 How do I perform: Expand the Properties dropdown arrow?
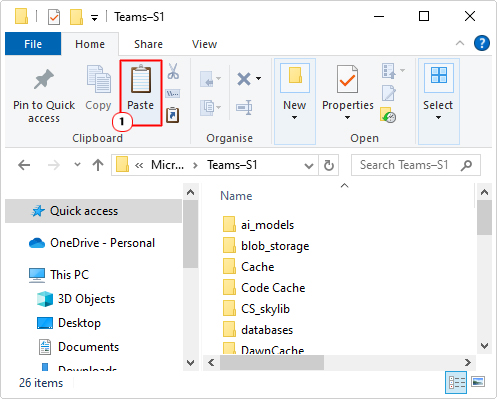point(347,118)
